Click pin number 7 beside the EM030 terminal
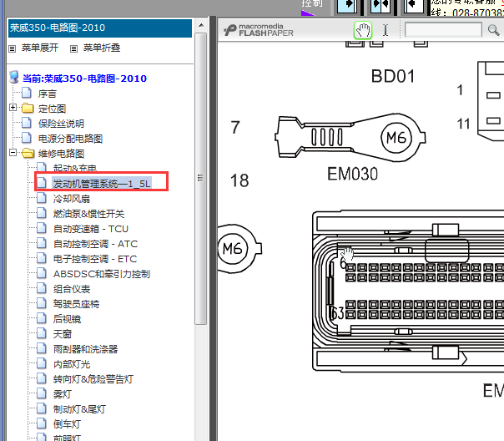Viewport: 504px width, 441px height. coord(235,128)
